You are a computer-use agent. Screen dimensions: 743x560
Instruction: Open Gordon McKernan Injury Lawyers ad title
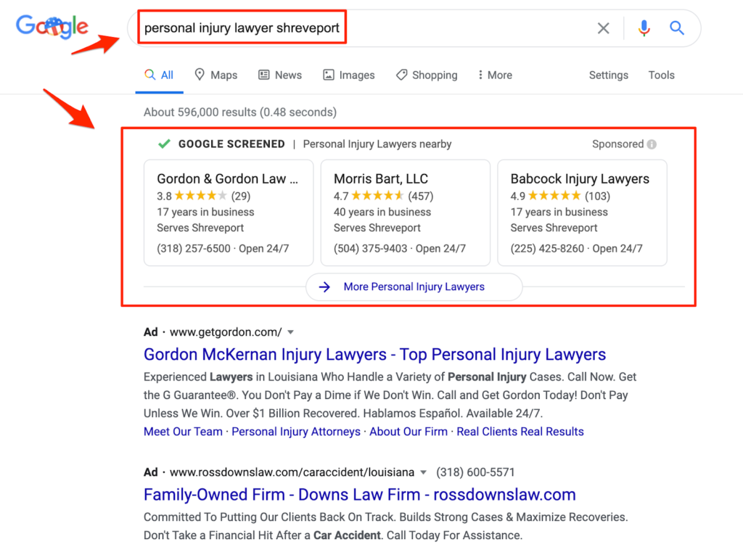375,355
